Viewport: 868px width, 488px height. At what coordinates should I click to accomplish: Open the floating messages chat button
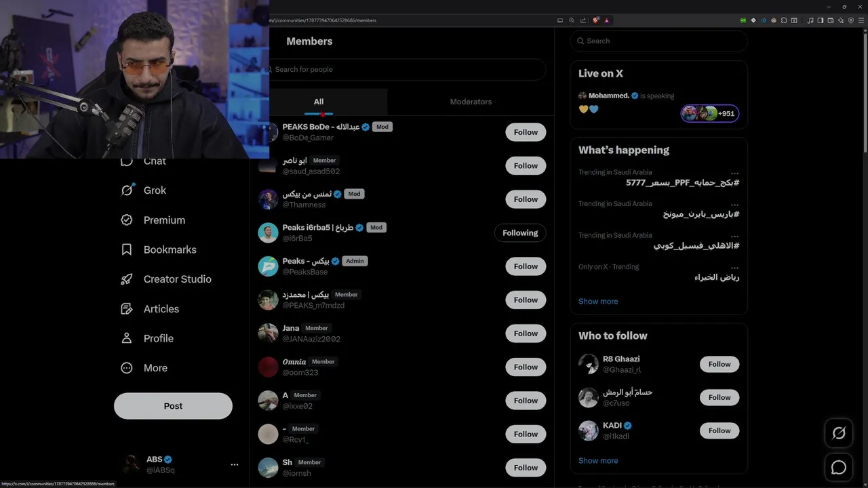pyautogui.click(x=839, y=468)
